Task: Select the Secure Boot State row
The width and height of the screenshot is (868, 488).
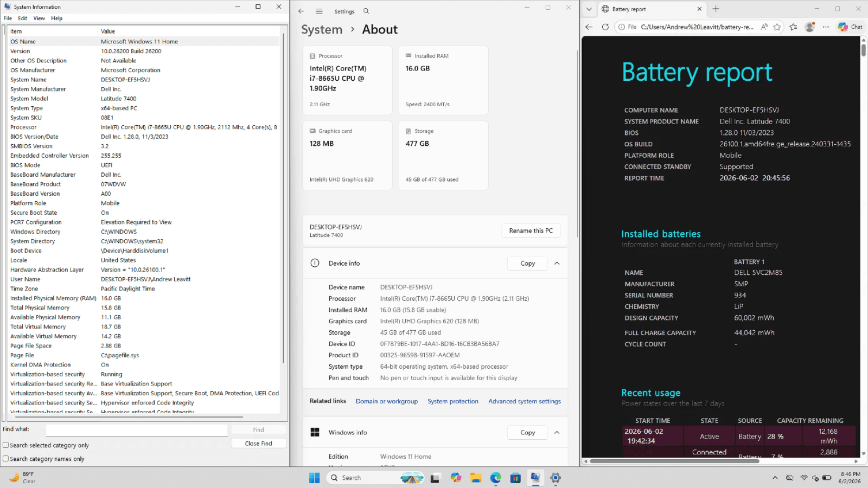Action: click(x=144, y=213)
